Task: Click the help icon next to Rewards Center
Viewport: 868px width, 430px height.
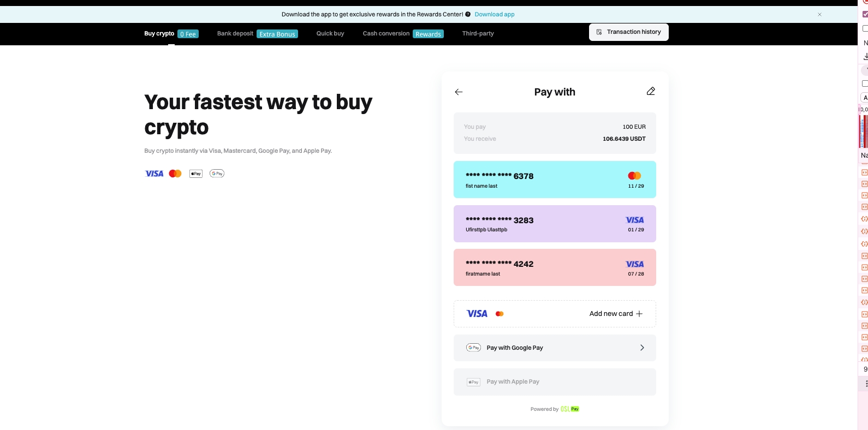Action: pyautogui.click(x=468, y=15)
